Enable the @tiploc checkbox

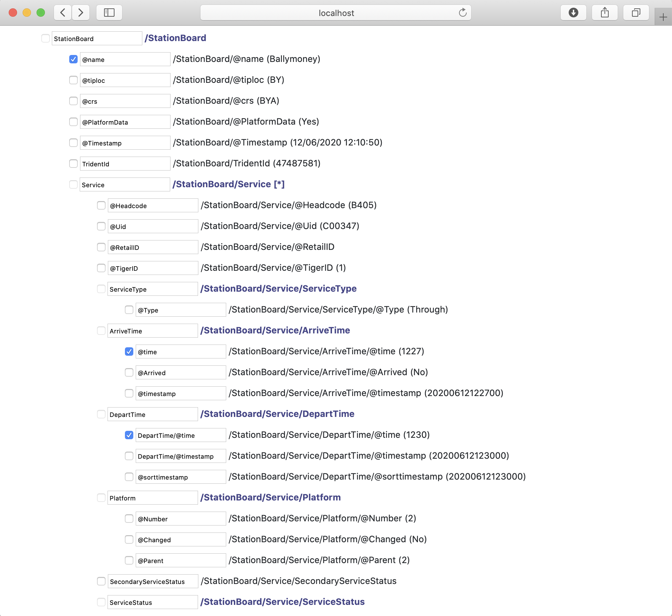pos(73,80)
